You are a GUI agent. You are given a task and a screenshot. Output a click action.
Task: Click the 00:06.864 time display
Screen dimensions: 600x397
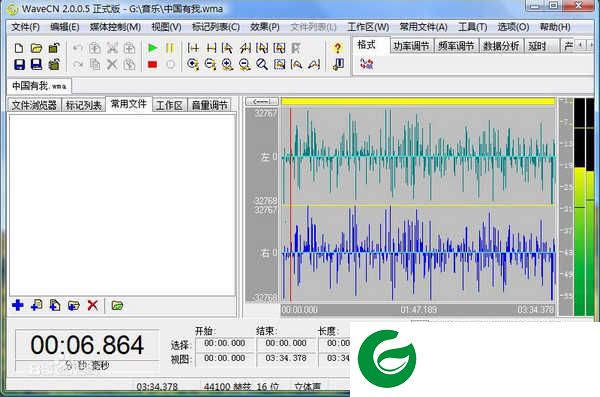point(87,345)
